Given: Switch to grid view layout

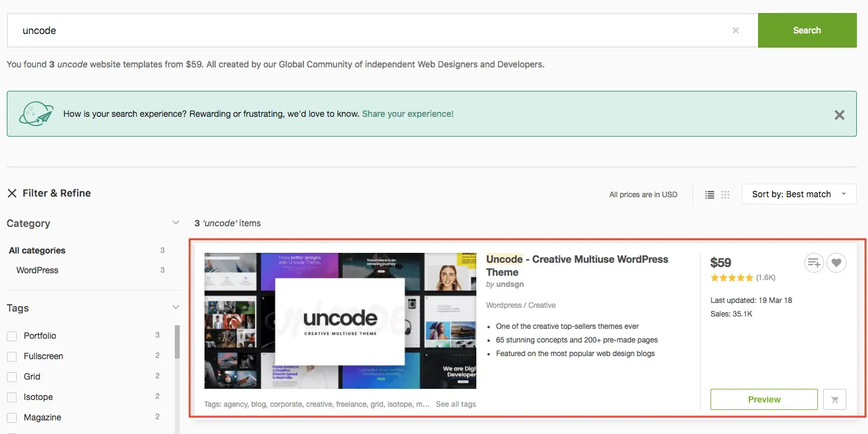Looking at the screenshot, I should (725, 195).
